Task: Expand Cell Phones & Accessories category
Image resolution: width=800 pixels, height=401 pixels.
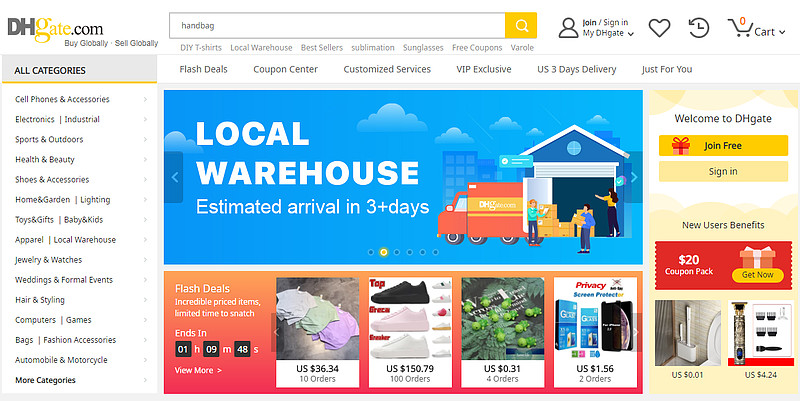Action: pyautogui.click(x=81, y=99)
